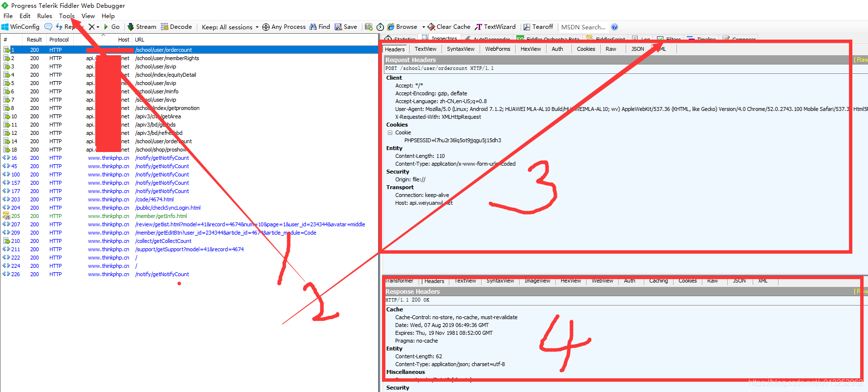868x392 pixels.
Task: Select request JSON inspector tab
Action: 637,49
